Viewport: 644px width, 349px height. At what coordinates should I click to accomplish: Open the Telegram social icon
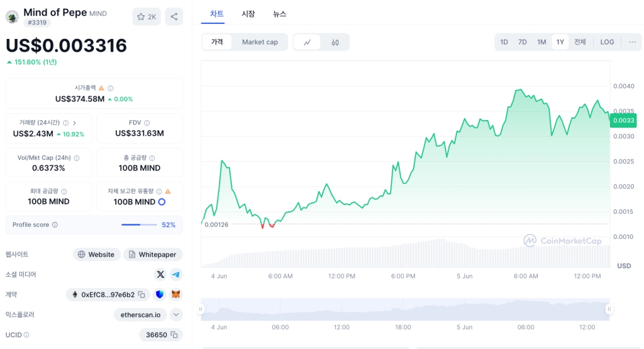[x=176, y=274]
